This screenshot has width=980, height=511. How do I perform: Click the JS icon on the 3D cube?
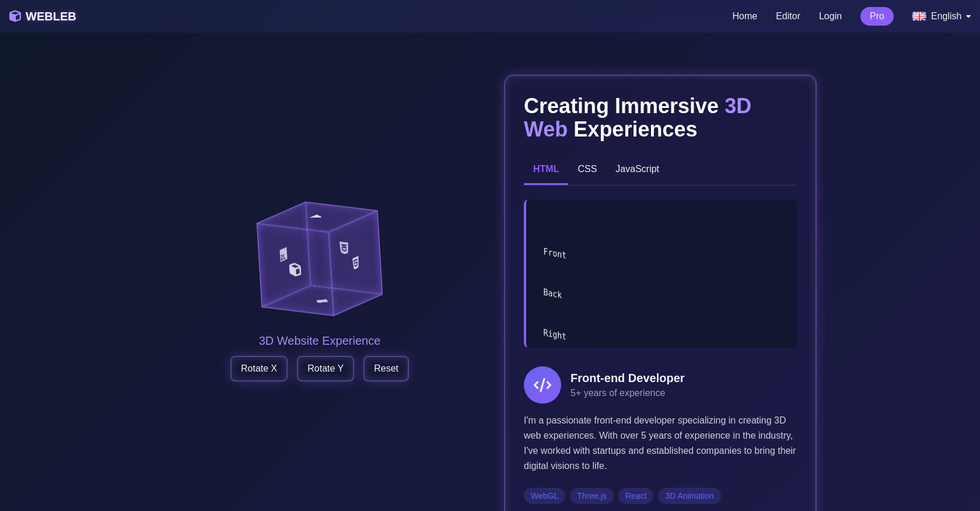[283, 255]
